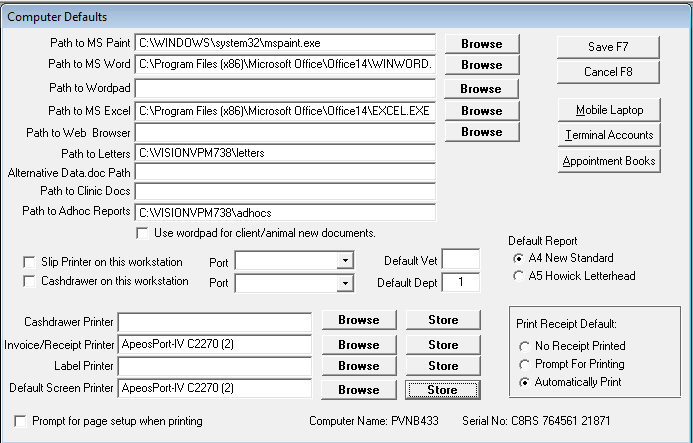
Task: Store the Cashdrawer Printer setting
Action: 443,320
